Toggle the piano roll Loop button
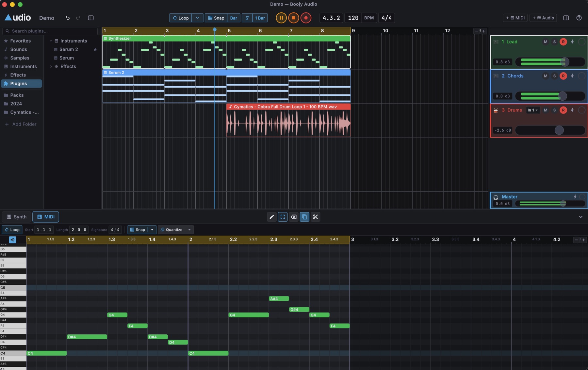 (12, 230)
